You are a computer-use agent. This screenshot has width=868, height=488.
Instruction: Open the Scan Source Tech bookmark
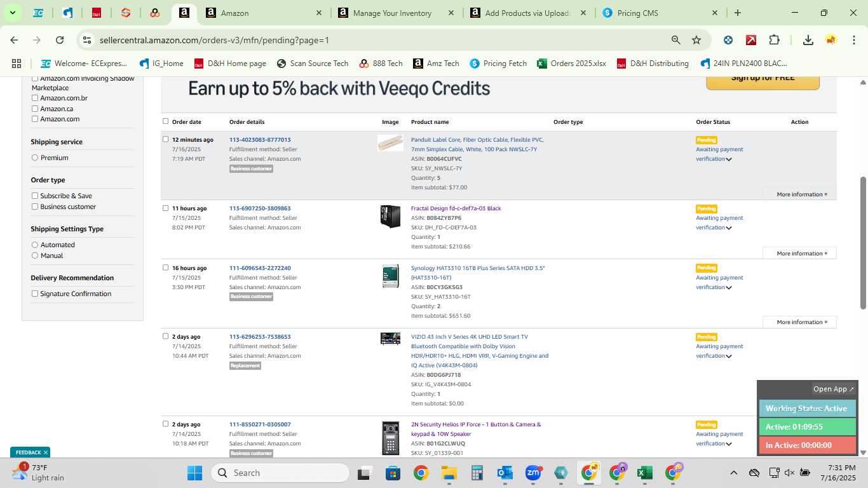tap(313, 64)
